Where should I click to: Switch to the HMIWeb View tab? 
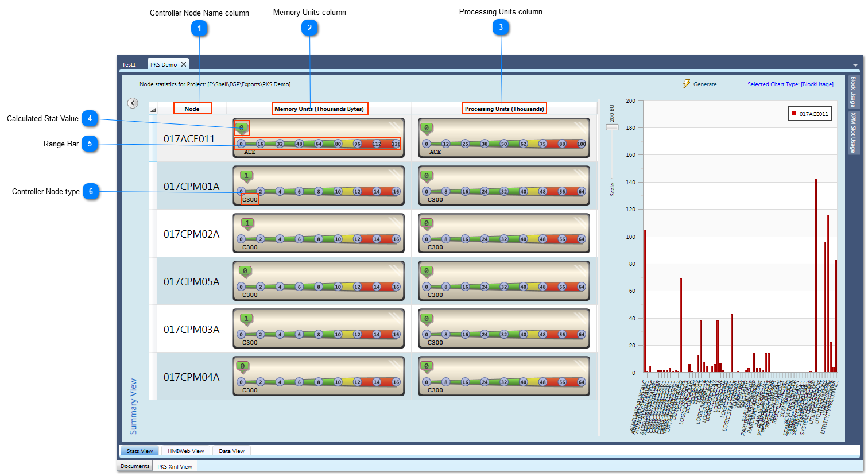click(186, 451)
